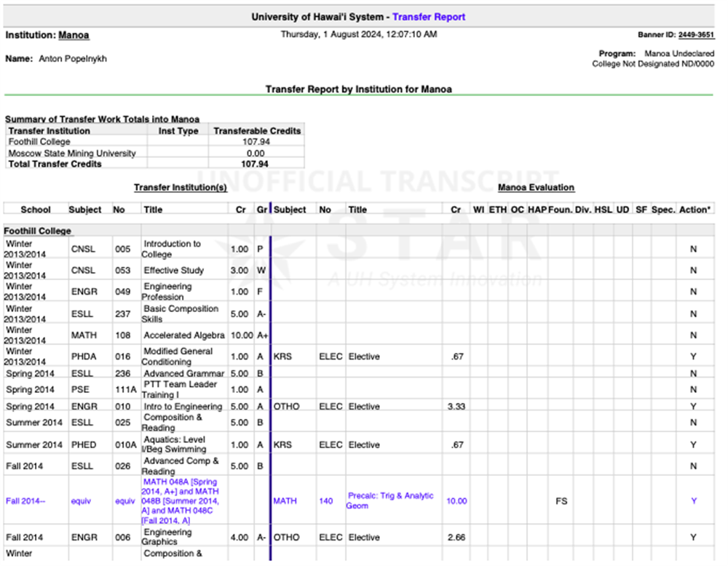
Task: Select the "Effective Study" course title
Action: [174, 271]
